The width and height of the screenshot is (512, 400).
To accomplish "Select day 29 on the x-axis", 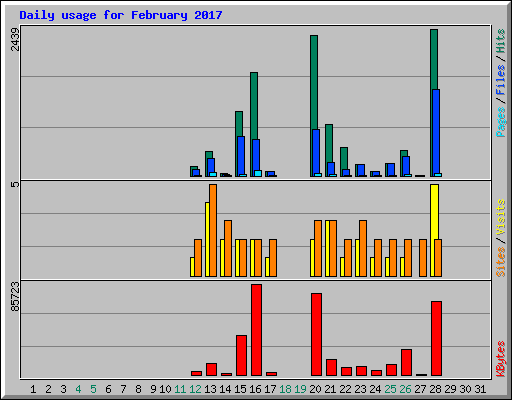I will point(450,389).
